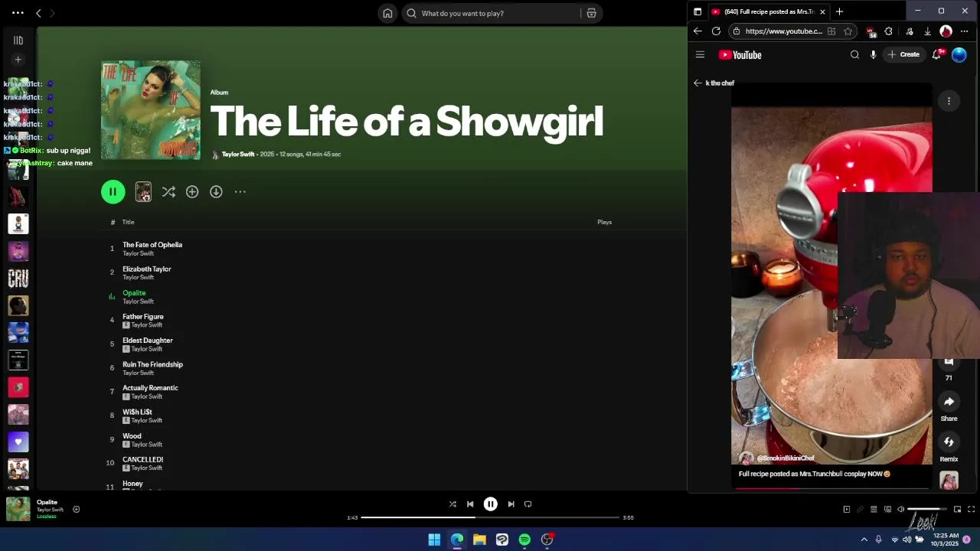
Task: Pause playback in the bottom player bar
Action: coord(491,504)
